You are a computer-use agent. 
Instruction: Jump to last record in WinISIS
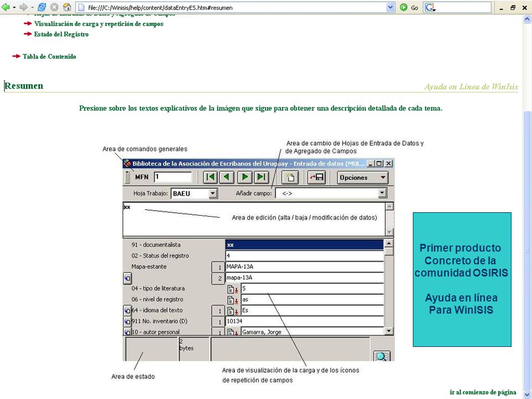261,177
